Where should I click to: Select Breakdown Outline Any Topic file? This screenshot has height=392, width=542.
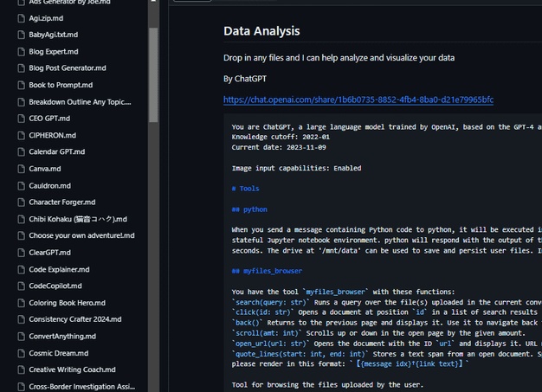(80, 102)
